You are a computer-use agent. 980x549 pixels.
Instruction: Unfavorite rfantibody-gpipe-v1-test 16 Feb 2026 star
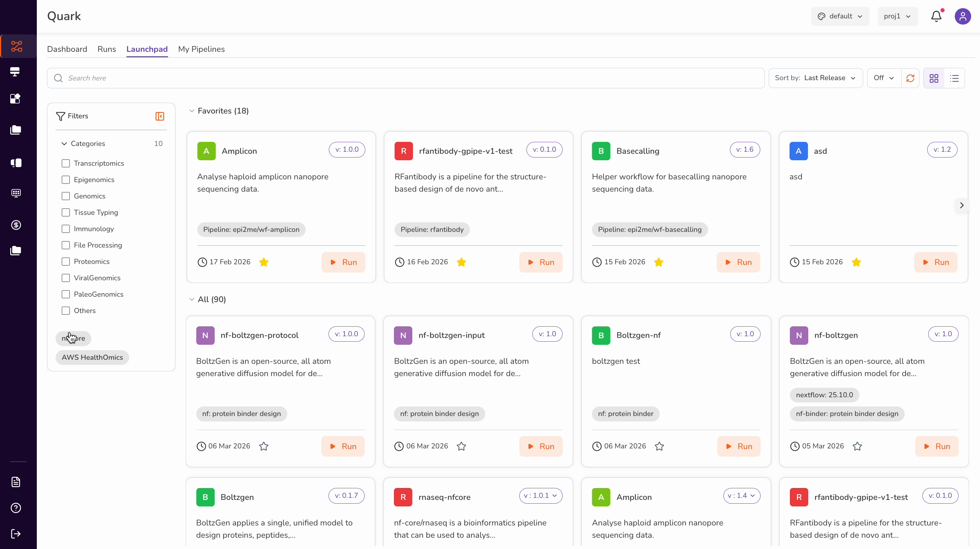click(x=461, y=262)
